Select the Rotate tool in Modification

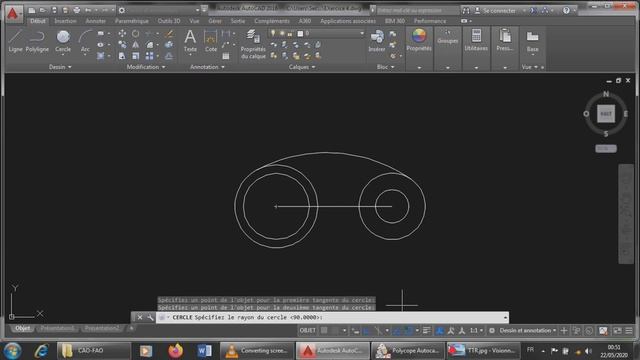point(136,33)
